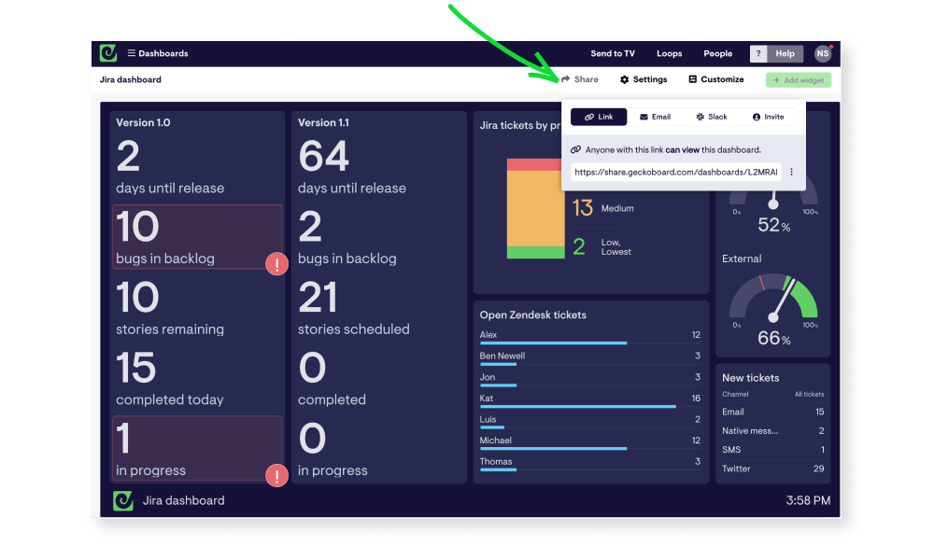This screenshot has height=560, width=934.
Task: Click the Version 1.0 widget title
Action: (x=143, y=122)
